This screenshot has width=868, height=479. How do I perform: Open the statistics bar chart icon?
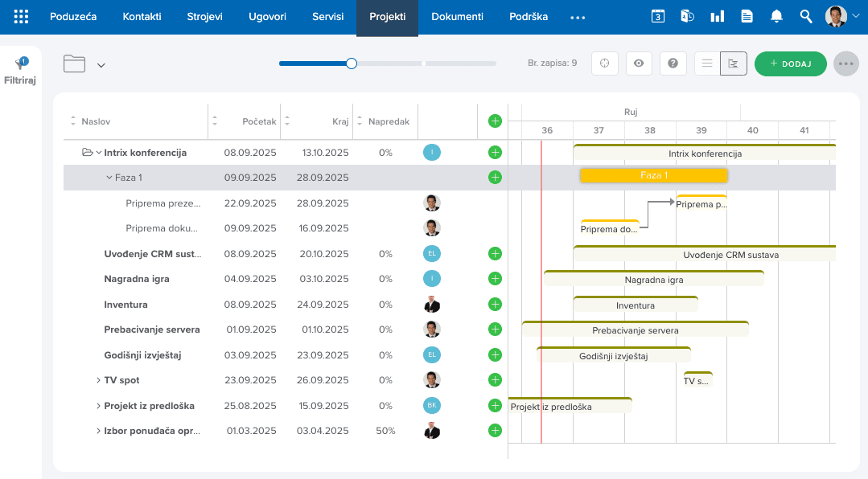point(718,17)
